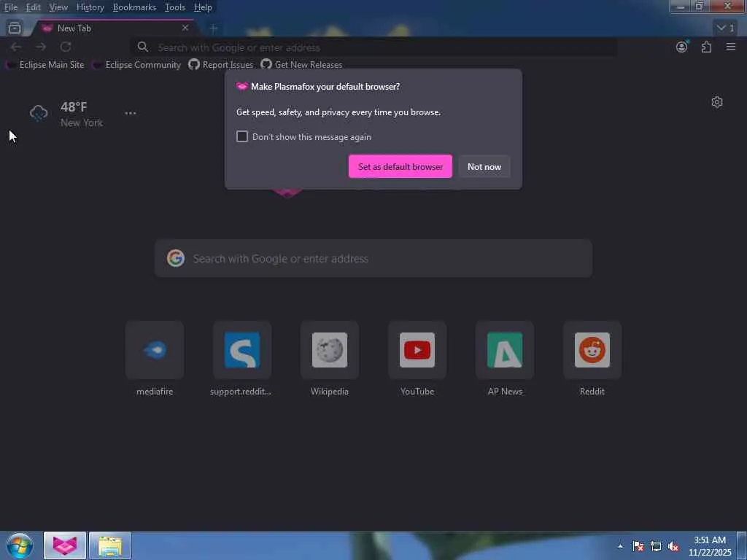Open the hamburger application menu
The height and width of the screenshot is (560, 747).
pyautogui.click(x=731, y=47)
